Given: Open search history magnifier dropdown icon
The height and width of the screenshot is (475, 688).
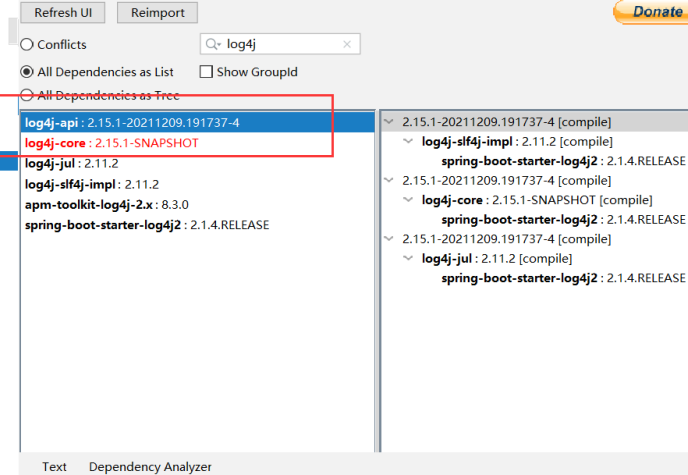Looking at the screenshot, I should (x=213, y=44).
